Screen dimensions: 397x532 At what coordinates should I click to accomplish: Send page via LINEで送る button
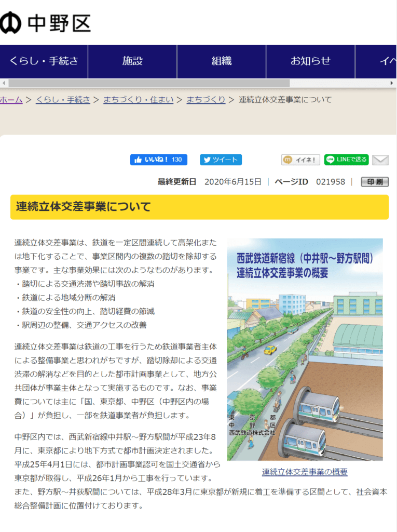click(x=346, y=159)
